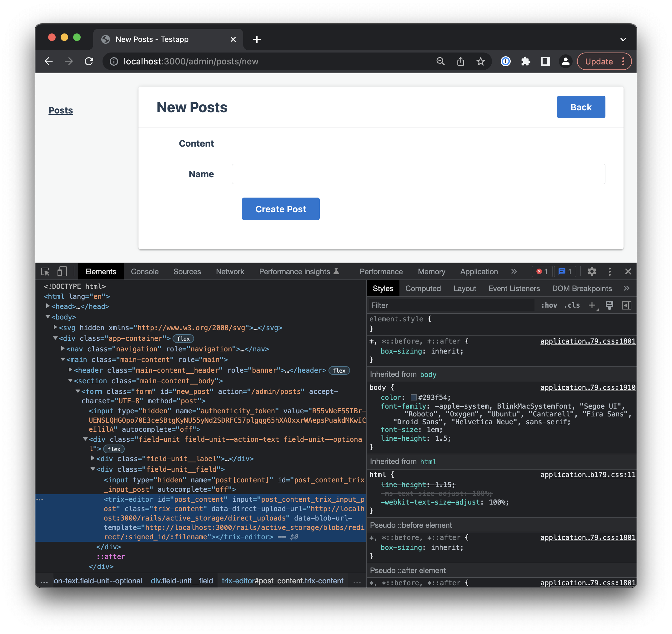Open the Posts sidebar link
This screenshot has height=634, width=672.
coord(61,110)
